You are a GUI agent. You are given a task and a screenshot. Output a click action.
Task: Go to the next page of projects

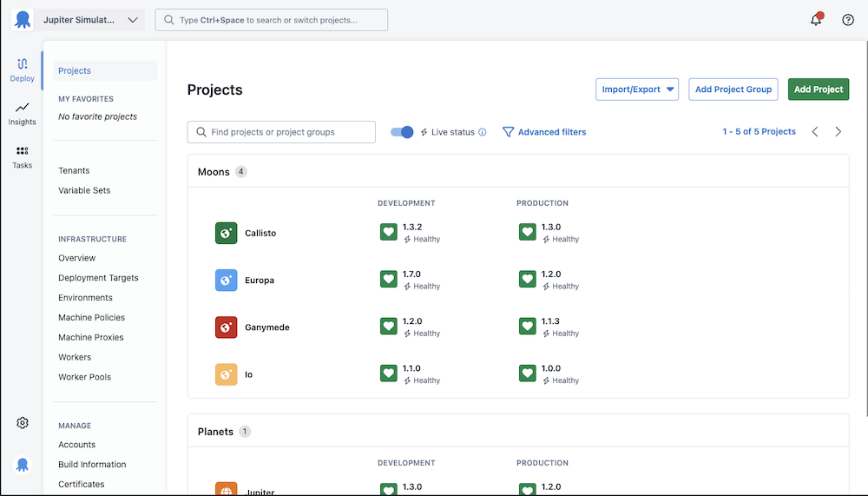[838, 131]
